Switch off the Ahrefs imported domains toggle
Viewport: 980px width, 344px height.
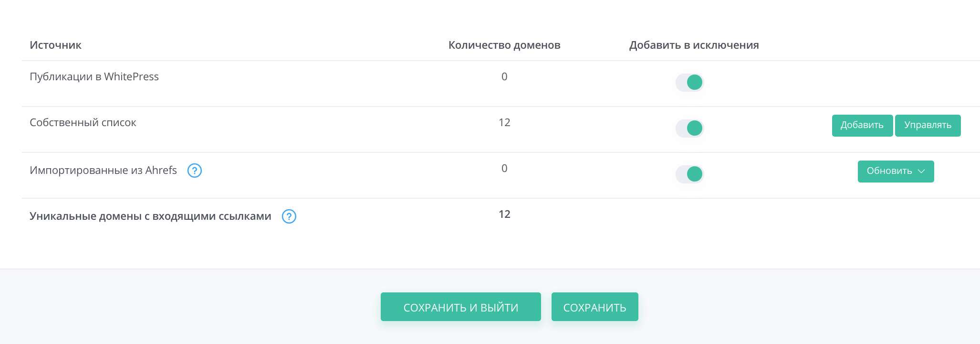pyautogui.click(x=689, y=174)
